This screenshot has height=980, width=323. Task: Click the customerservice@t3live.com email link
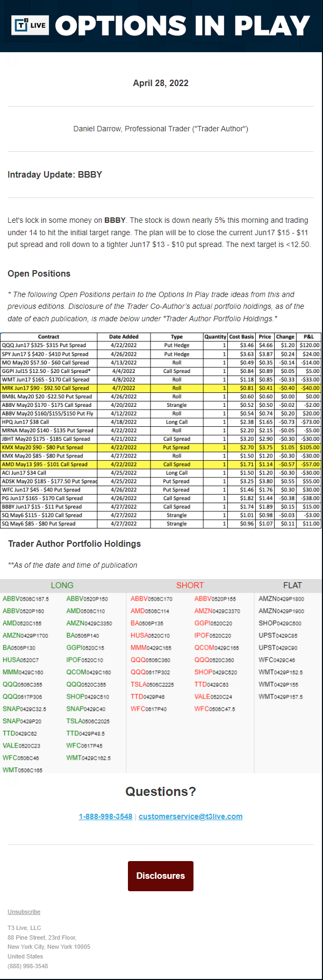190,816
